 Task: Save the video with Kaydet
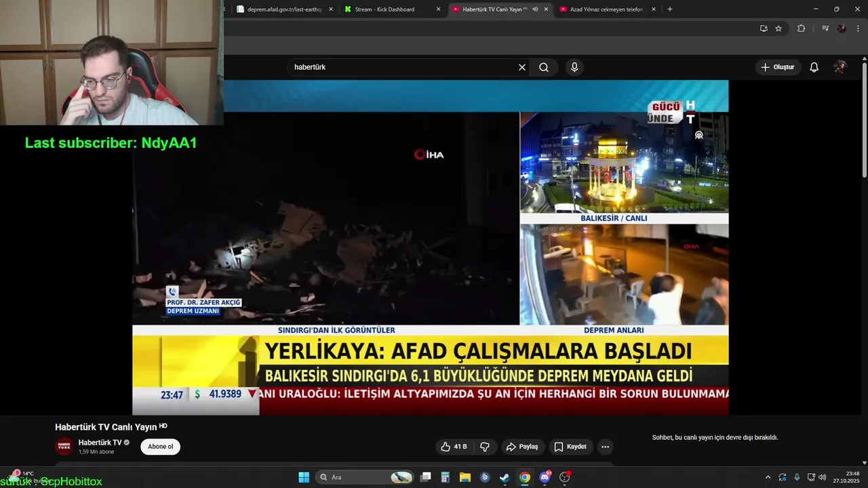[x=570, y=447]
